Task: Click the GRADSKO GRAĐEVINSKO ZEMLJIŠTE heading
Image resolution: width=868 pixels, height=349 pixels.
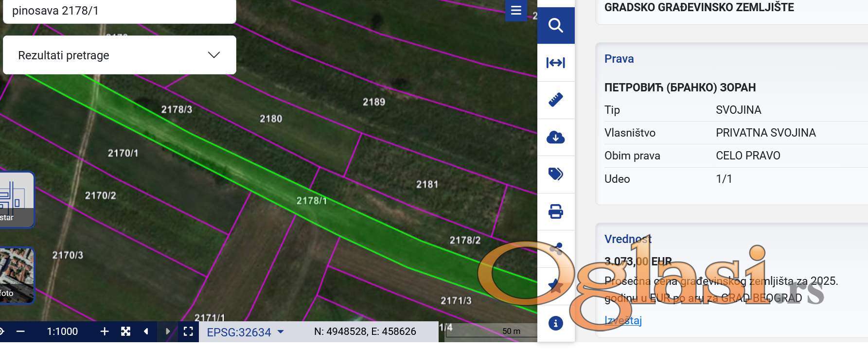Action: [x=699, y=7]
